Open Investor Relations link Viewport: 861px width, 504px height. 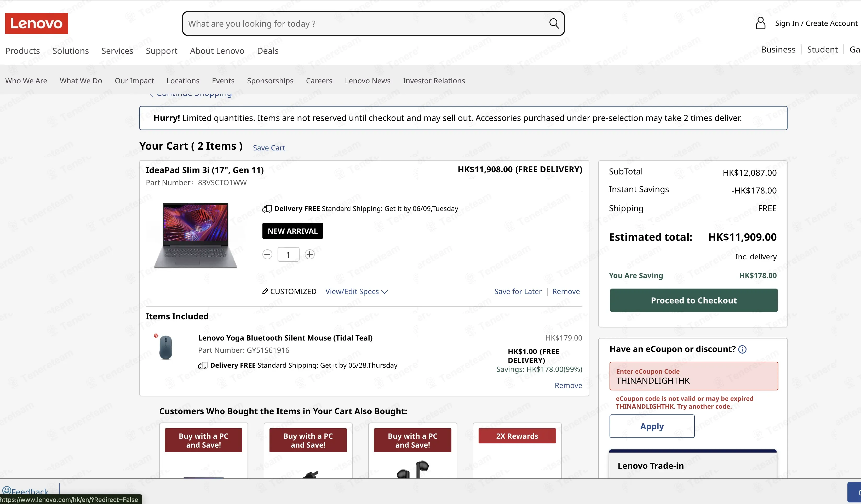click(434, 80)
